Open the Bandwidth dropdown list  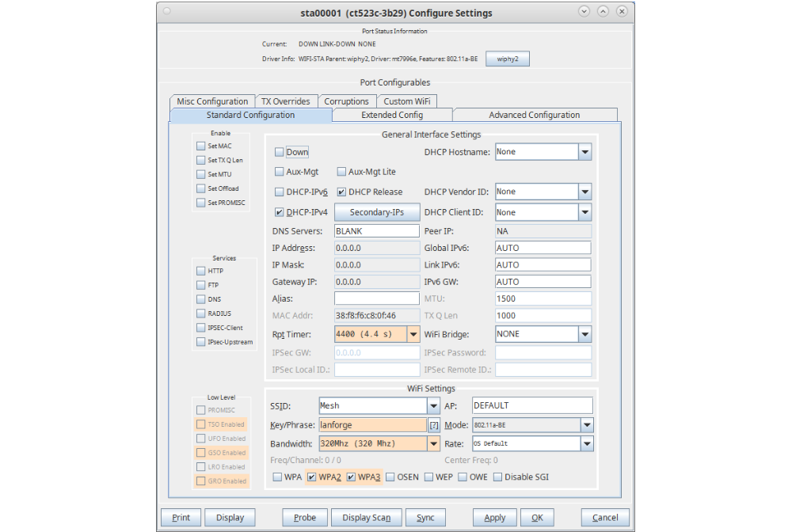[x=433, y=444]
